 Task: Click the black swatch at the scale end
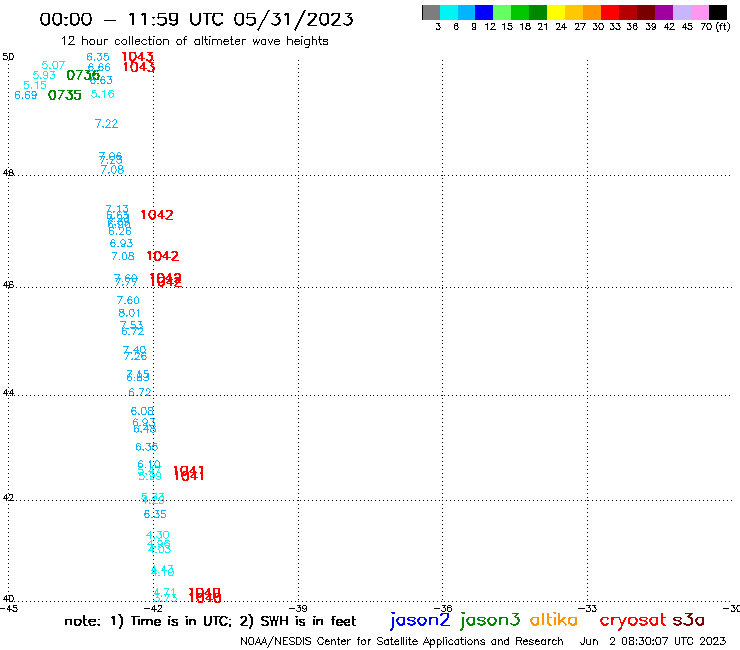coord(718,12)
